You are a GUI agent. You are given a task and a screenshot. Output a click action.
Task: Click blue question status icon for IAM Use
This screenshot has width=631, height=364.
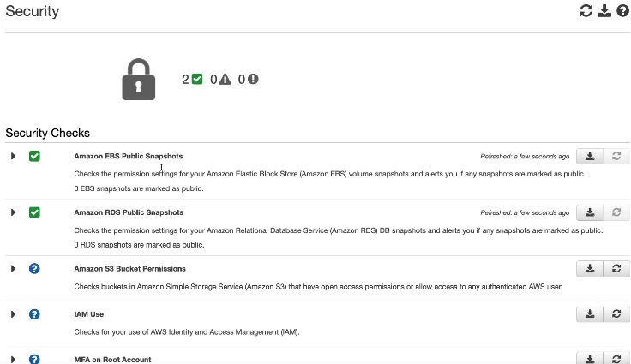(x=34, y=314)
